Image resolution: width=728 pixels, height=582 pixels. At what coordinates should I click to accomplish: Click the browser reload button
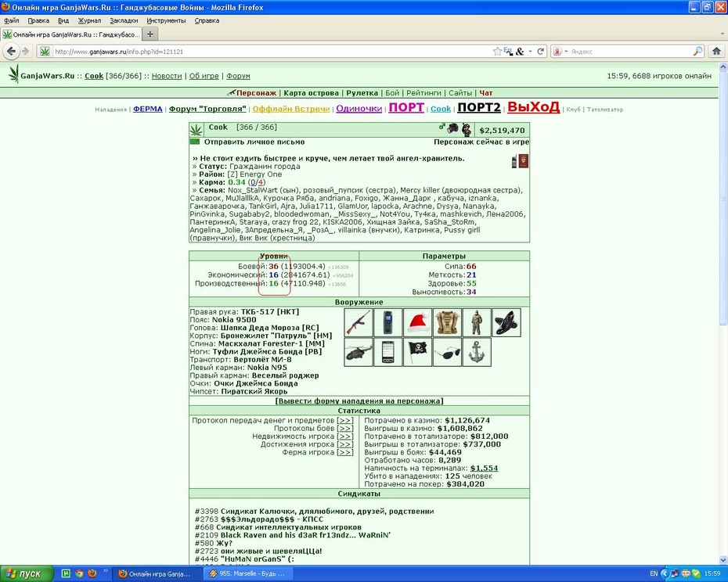540,52
